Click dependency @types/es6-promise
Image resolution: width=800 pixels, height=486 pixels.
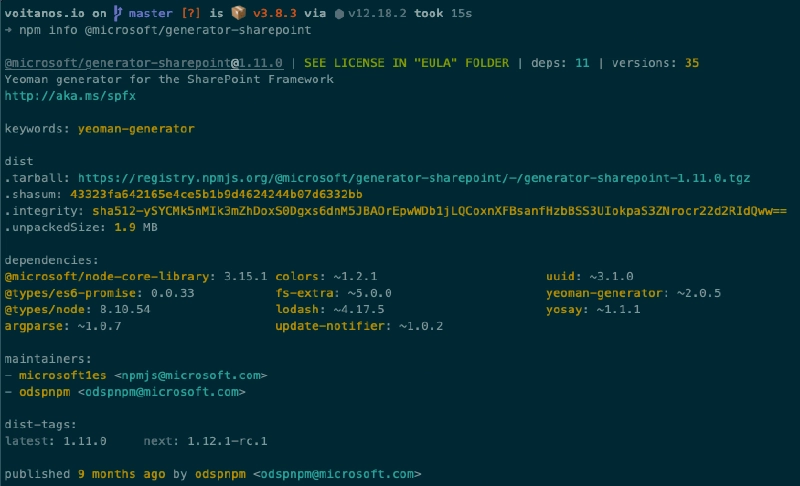[70, 293]
